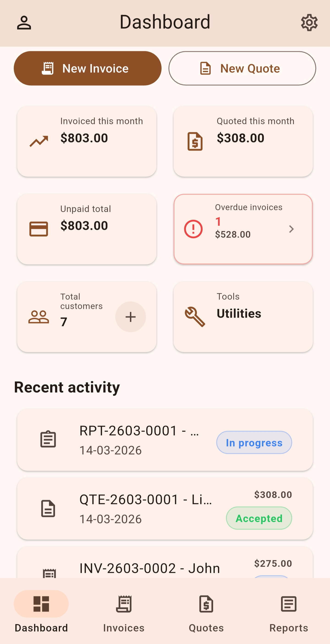The image size is (330, 644).
Task: Tap the total customers people icon
Action: click(39, 317)
